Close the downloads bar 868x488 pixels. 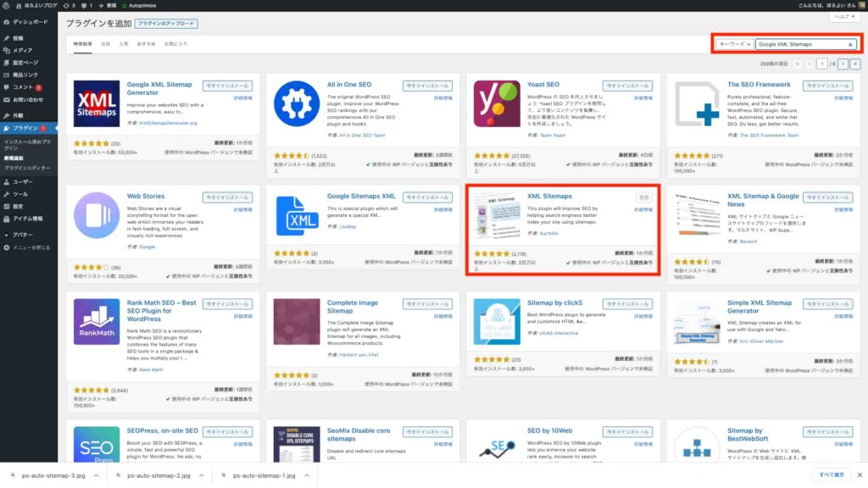pyautogui.click(x=860, y=475)
